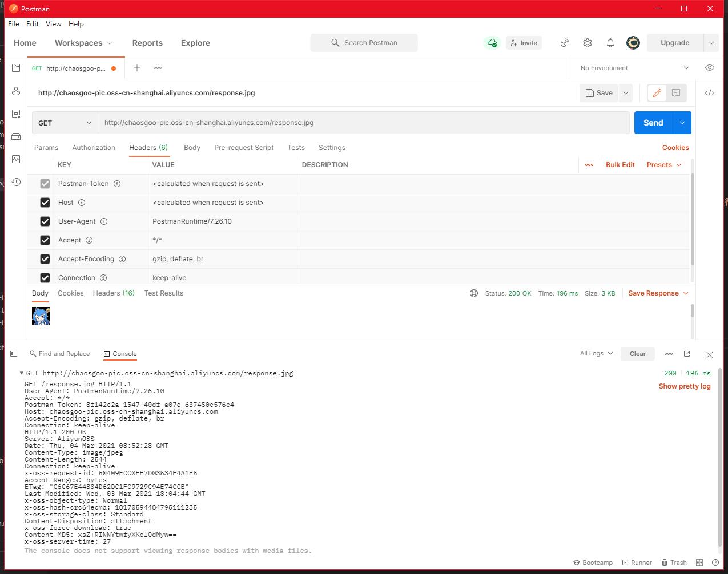Open the History sidebar icon
The width and height of the screenshot is (728, 574).
pos(16,182)
